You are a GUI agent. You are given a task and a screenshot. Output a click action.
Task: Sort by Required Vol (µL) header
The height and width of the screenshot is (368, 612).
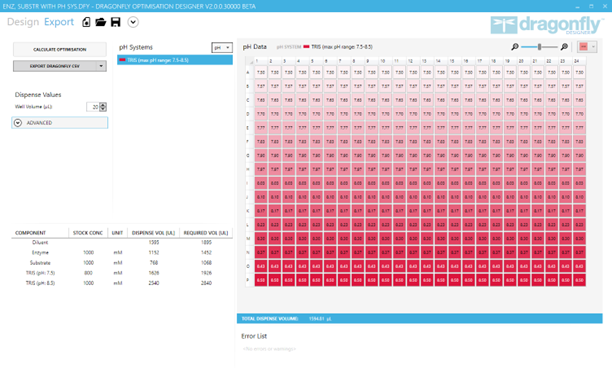[206, 233]
